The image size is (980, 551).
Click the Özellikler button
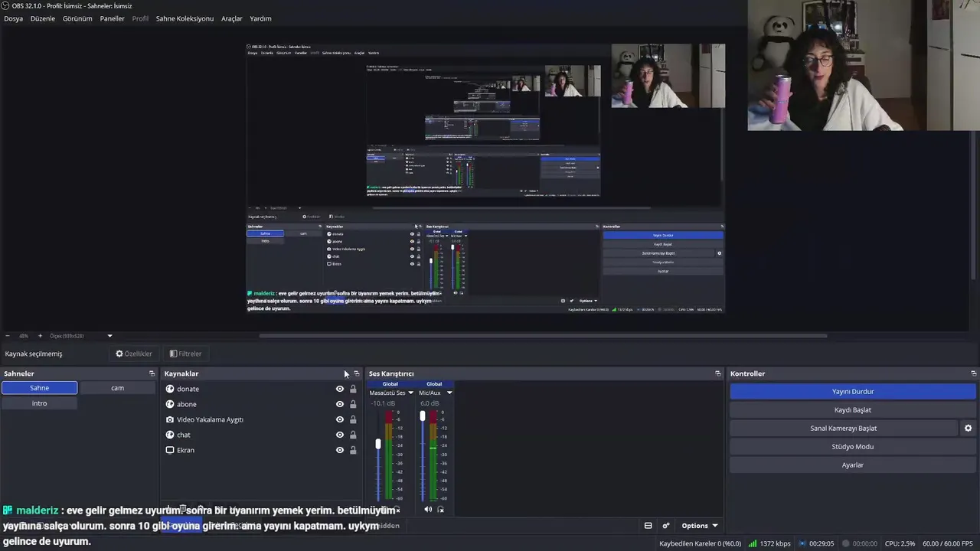[134, 354]
